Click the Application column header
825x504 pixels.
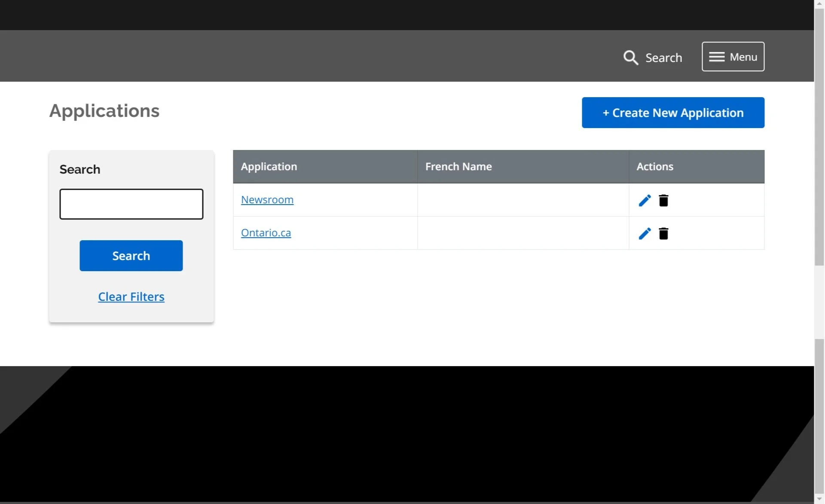269,167
